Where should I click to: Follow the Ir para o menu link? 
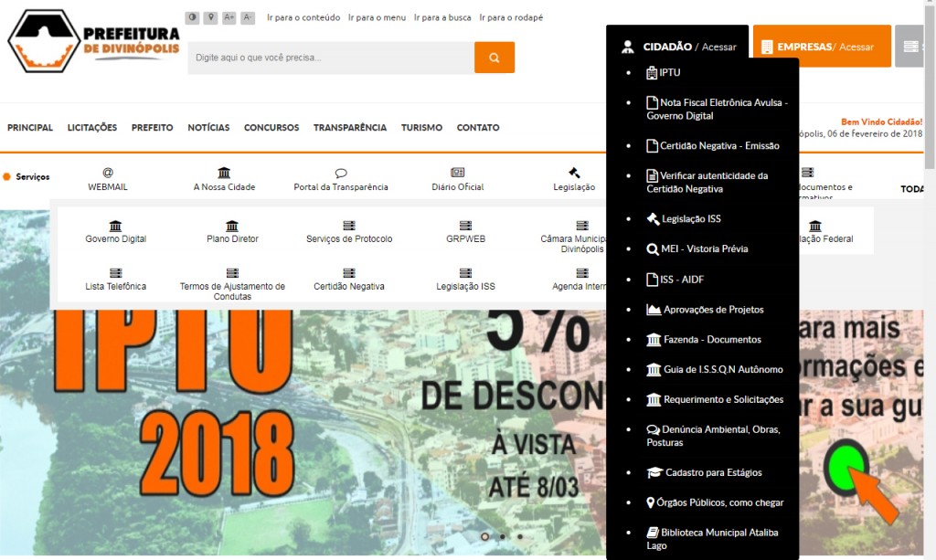pos(377,17)
